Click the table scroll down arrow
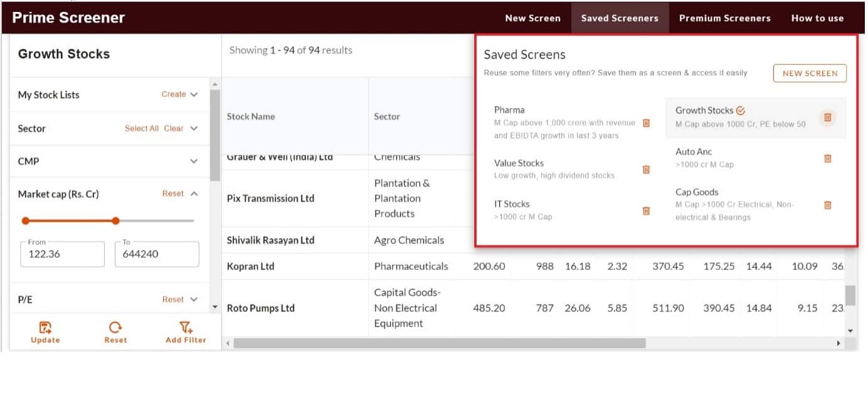Screen dimensions: 868x393 850,330
